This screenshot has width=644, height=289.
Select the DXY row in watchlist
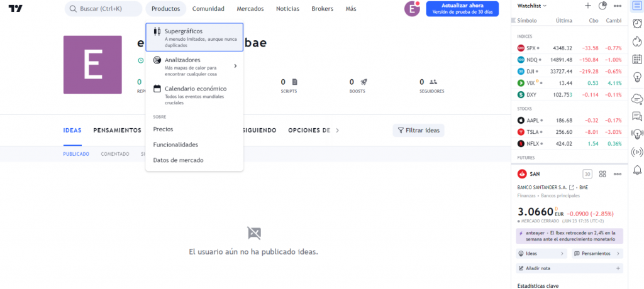coord(569,94)
